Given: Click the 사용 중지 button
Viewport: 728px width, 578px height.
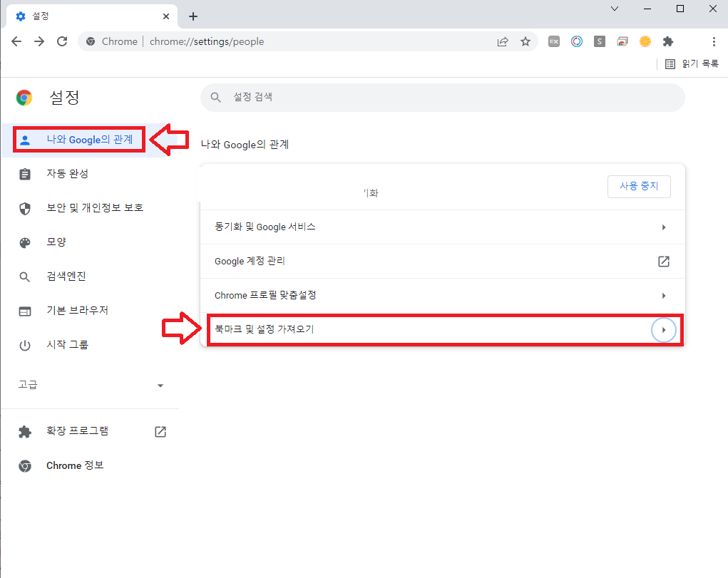Looking at the screenshot, I should pyautogui.click(x=639, y=186).
